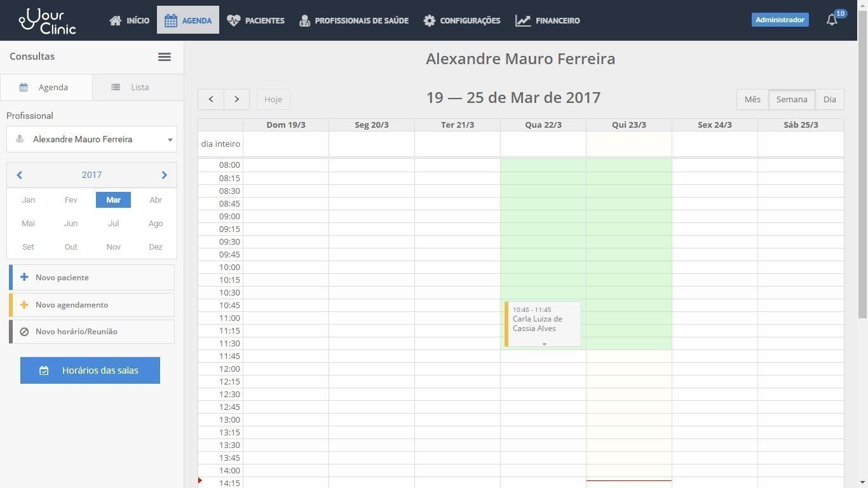Image resolution: width=868 pixels, height=488 pixels.
Task: Select Abr in the month picker
Action: click(156, 200)
